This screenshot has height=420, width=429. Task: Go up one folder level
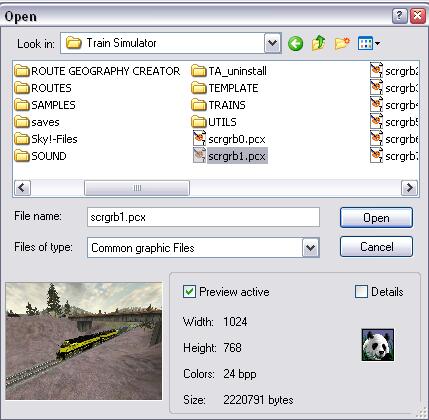click(x=318, y=43)
